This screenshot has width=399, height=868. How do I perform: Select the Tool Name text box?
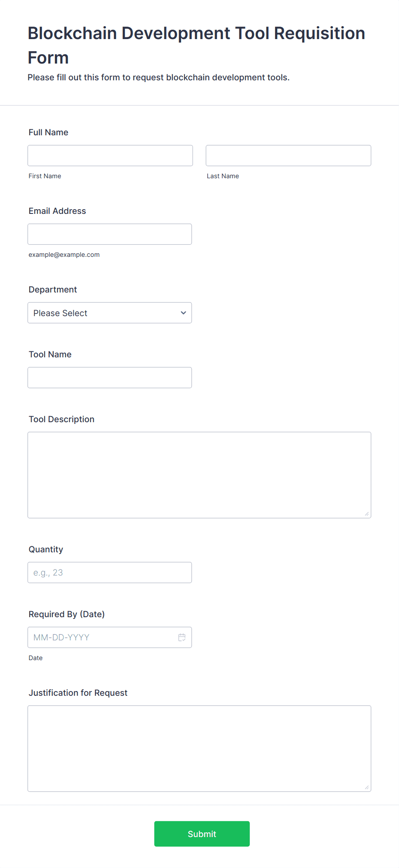click(110, 378)
